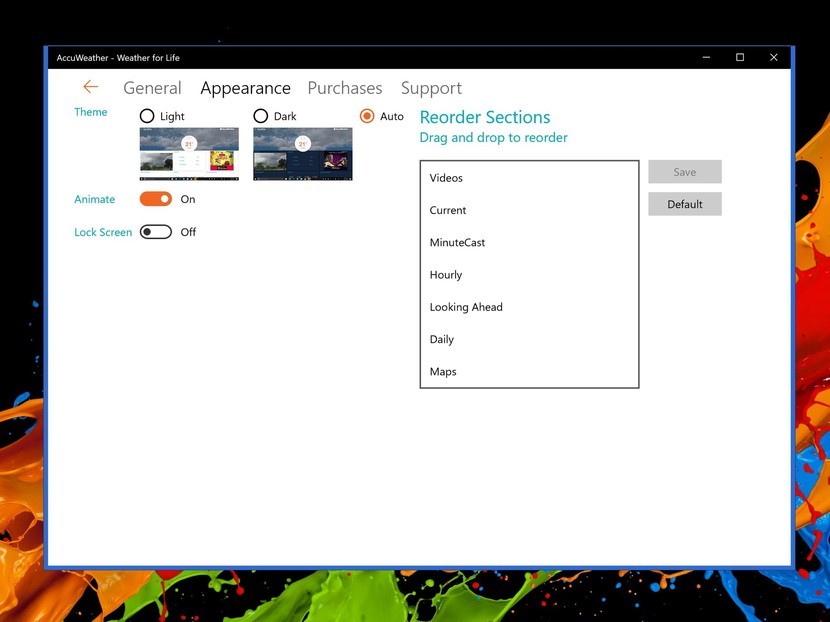Viewport: 830px width, 622px height.
Task: Restore section order with Default button
Action: coord(684,204)
